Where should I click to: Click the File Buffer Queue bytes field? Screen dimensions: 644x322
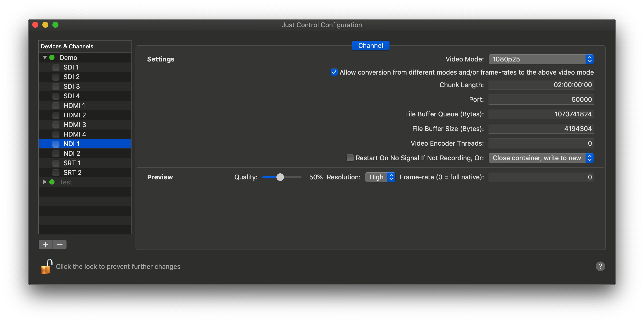tap(541, 114)
